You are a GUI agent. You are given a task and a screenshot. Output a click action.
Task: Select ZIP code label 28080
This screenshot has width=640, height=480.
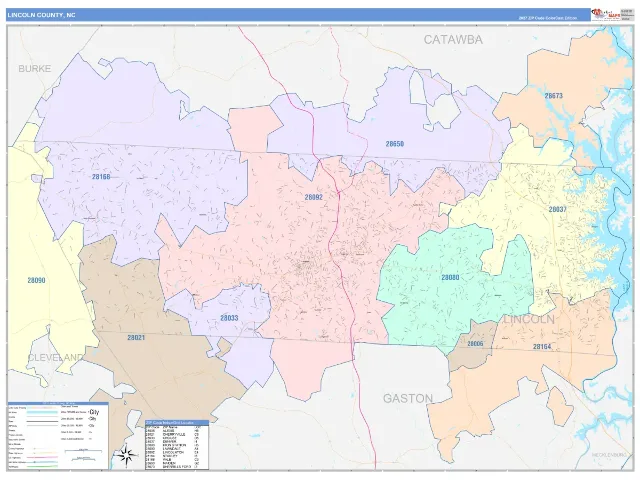tap(450, 278)
